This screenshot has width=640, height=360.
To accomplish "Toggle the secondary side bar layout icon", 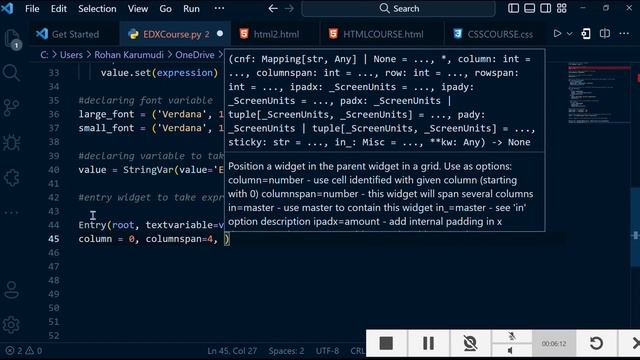I will point(545,8).
